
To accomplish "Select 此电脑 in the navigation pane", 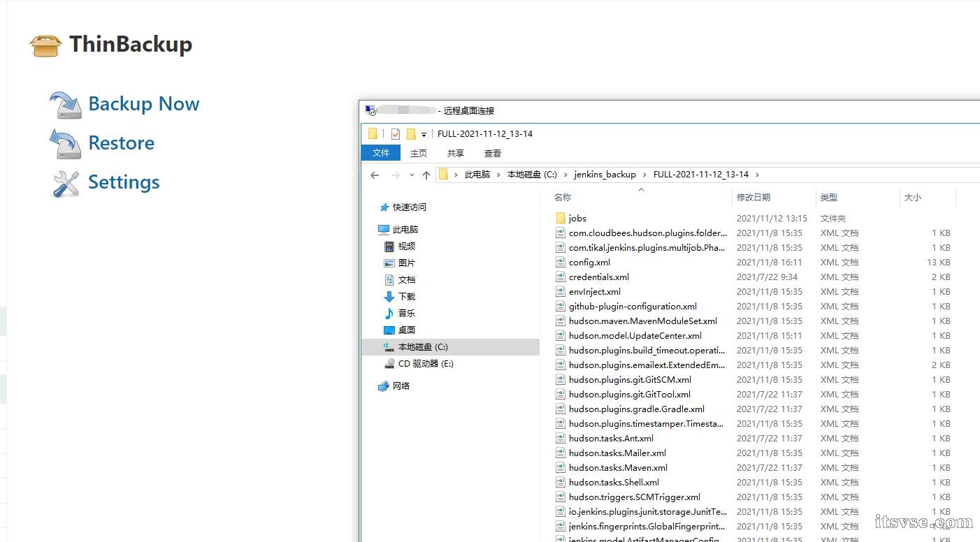I will 405,230.
